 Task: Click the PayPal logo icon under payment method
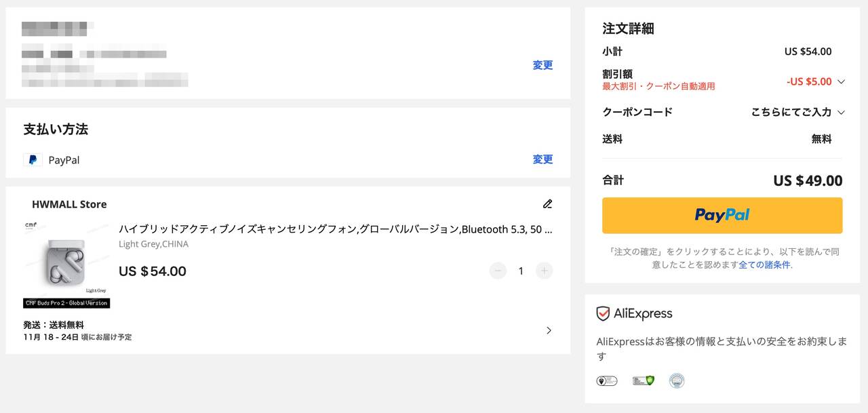coord(33,160)
